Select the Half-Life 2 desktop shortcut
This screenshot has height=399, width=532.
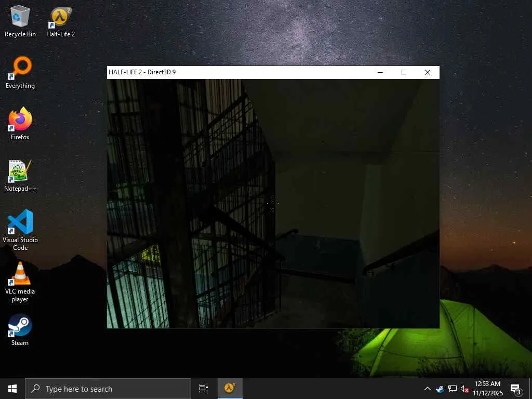(60, 21)
